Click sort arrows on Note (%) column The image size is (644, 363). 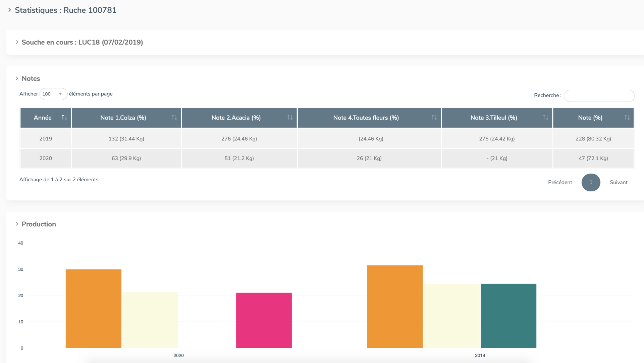pyautogui.click(x=627, y=118)
